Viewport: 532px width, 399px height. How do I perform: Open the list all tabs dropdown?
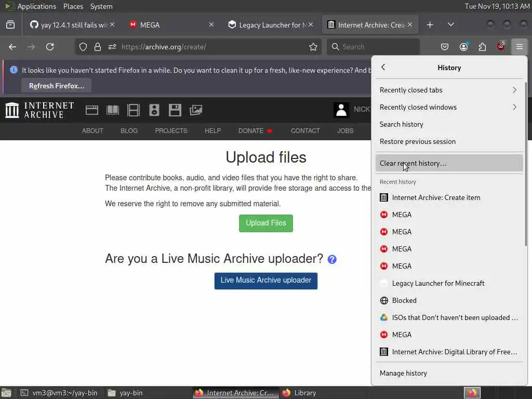pyautogui.click(x=450, y=25)
